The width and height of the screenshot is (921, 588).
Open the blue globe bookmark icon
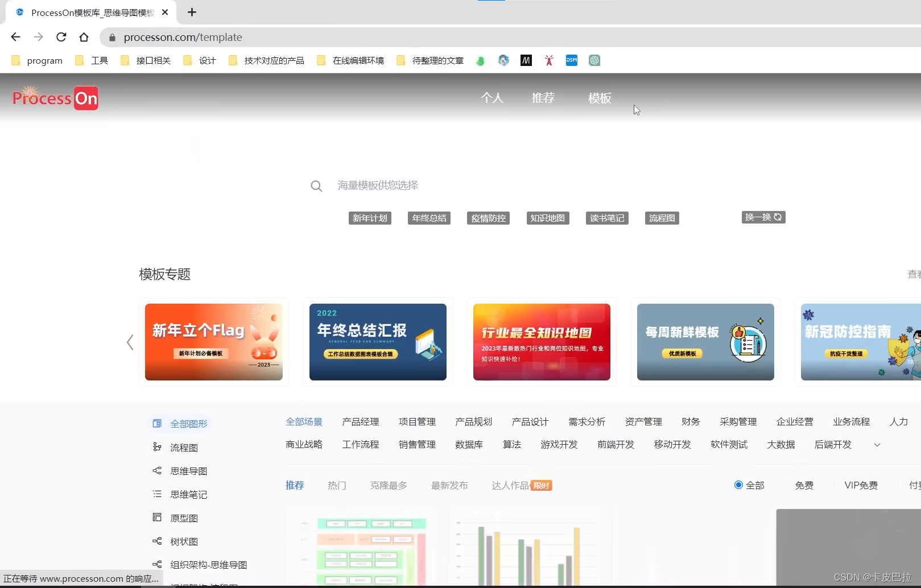[503, 60]
